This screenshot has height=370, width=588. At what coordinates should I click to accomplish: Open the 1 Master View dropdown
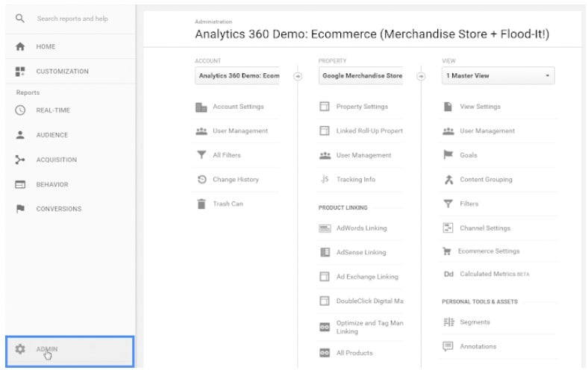click(498, 76)
